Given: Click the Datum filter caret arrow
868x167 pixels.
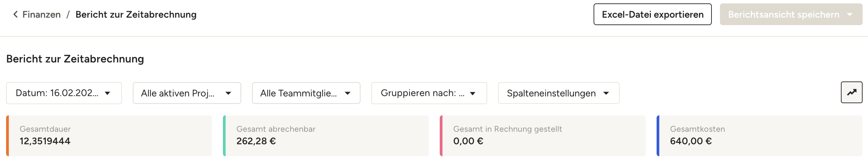Looking at the screenshot, I should coord(107,93).
